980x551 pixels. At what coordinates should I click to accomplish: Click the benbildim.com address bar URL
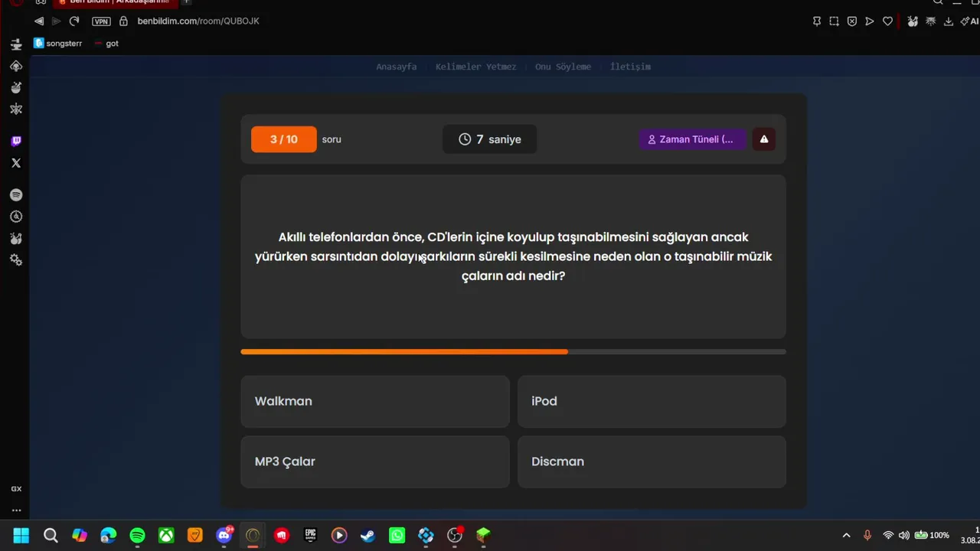coord(198,21)
